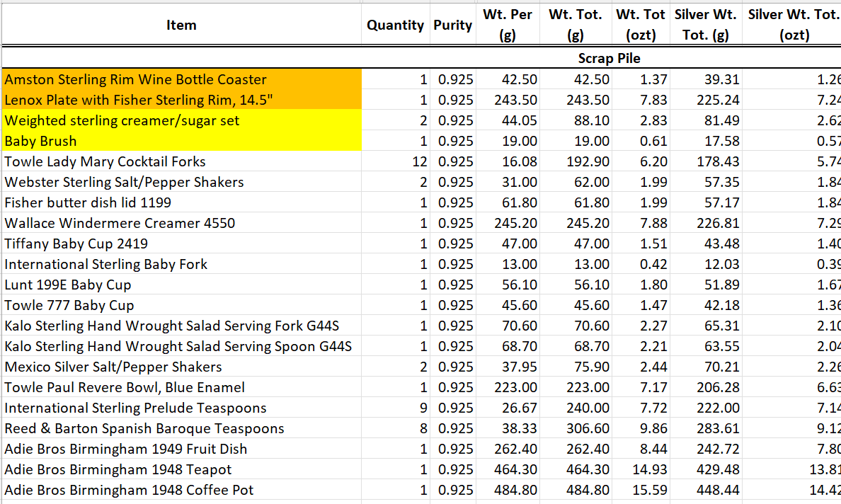This screenshot has height=504, width=841.
Task: Select Towle 777 Baby Cup cell
Action: click(182, 305)
